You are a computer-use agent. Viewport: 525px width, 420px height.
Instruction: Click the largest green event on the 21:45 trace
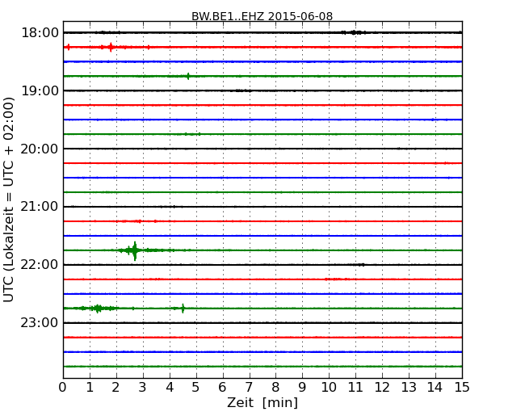(x=135, y=250)
